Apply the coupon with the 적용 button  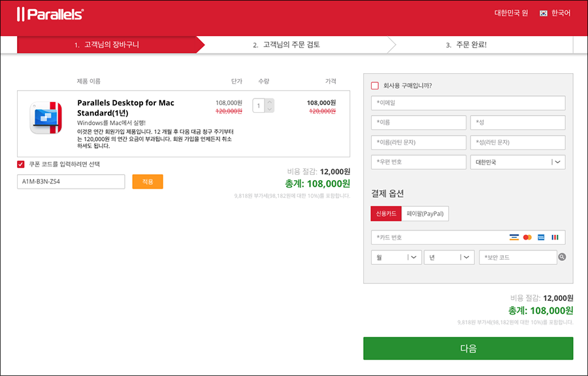click(x=148, y=181)
